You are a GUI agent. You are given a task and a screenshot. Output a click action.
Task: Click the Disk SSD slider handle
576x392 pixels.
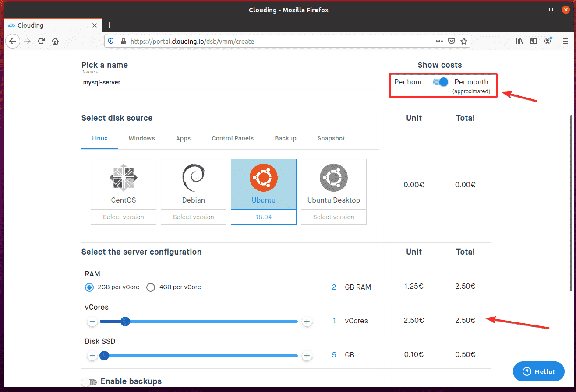[x=104, y=356]
